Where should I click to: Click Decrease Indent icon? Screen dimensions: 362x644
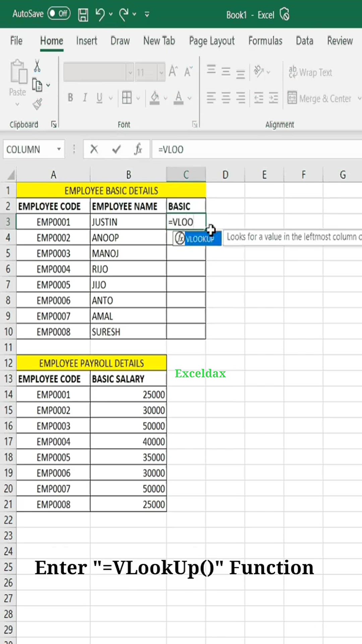259,98
